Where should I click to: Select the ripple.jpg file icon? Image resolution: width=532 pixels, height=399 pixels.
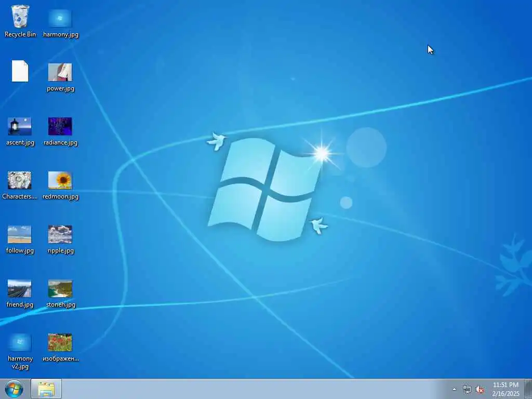click(x=60, y=239)
